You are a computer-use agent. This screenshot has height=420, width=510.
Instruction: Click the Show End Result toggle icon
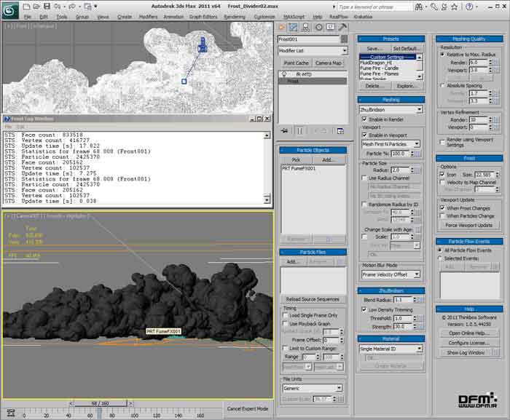pos(299,131)
